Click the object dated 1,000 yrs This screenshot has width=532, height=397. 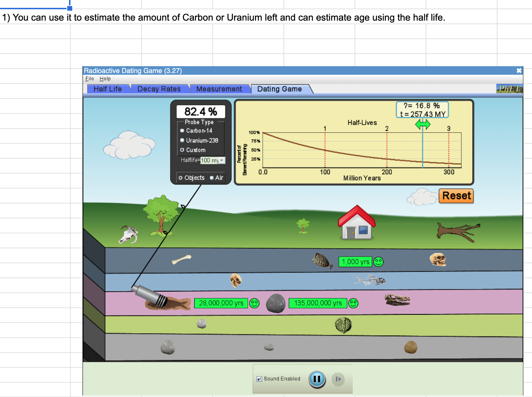[322, 260]
